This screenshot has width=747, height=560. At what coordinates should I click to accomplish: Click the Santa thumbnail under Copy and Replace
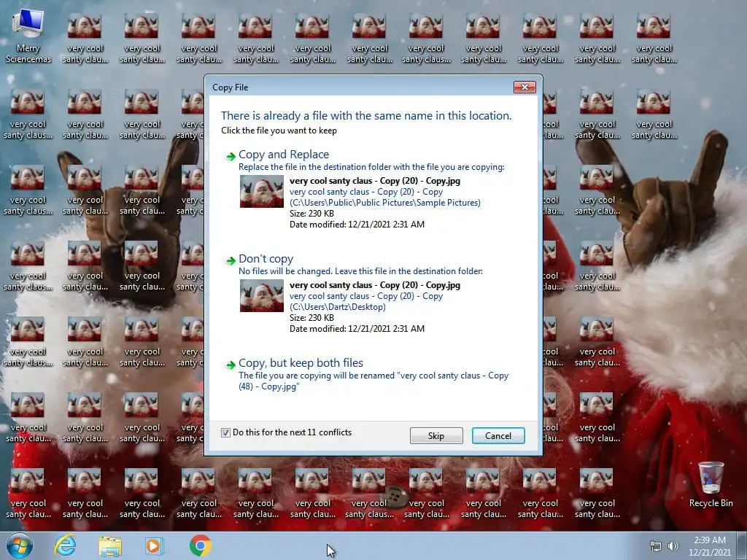tap(262, 192)
